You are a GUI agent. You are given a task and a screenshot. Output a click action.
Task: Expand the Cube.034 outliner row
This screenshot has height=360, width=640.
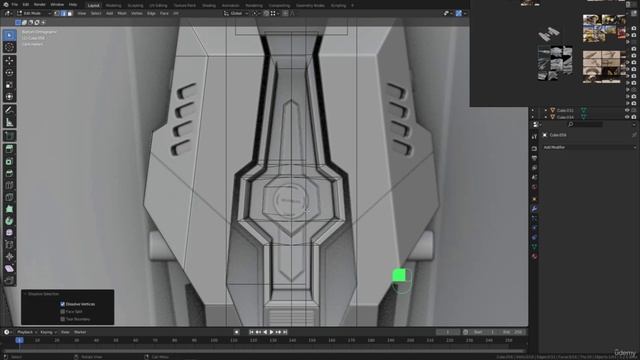(x=546, y=117)
